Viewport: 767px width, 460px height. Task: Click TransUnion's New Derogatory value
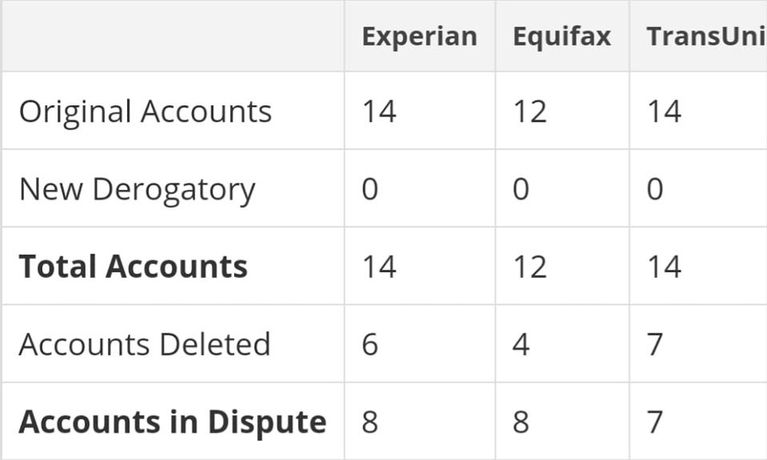(x=654, y=189)
